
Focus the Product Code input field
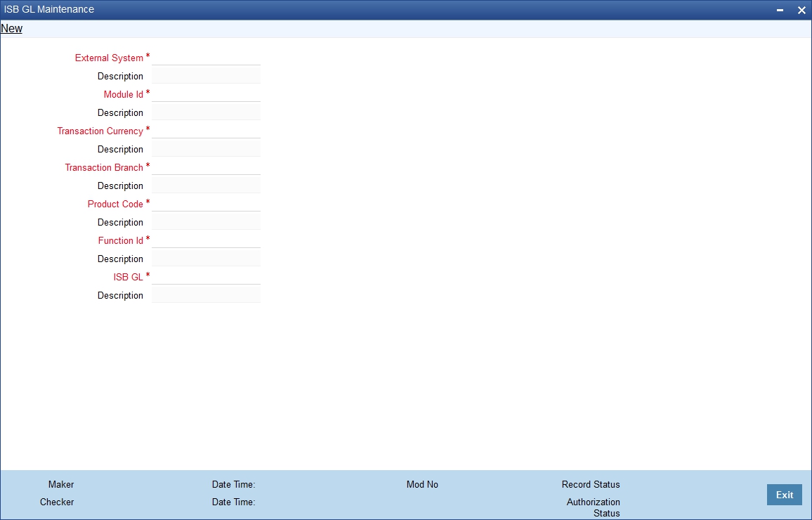click(x=206, y=204)
